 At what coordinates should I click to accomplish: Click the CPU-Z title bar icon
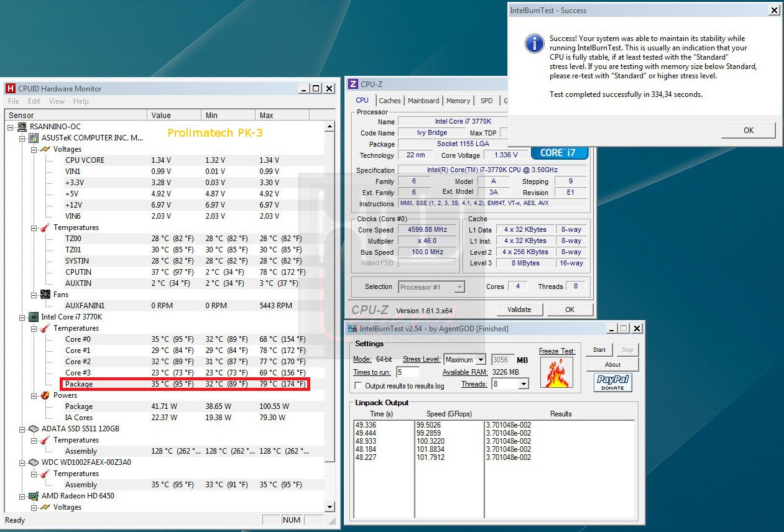coord(353,84)
